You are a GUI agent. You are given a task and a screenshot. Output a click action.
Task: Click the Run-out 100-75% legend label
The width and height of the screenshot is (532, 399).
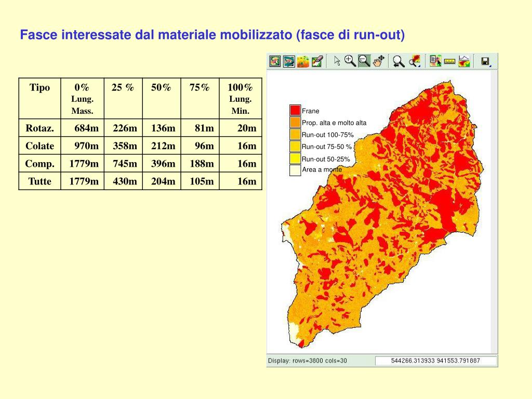coord(328,135)
